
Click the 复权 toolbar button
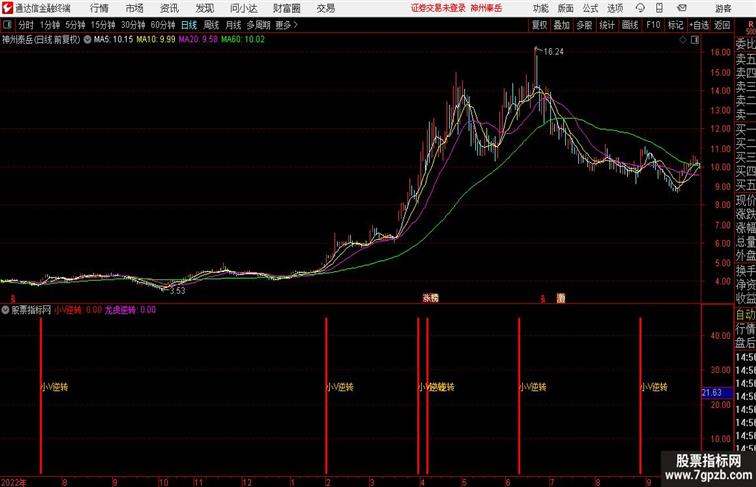540,25
